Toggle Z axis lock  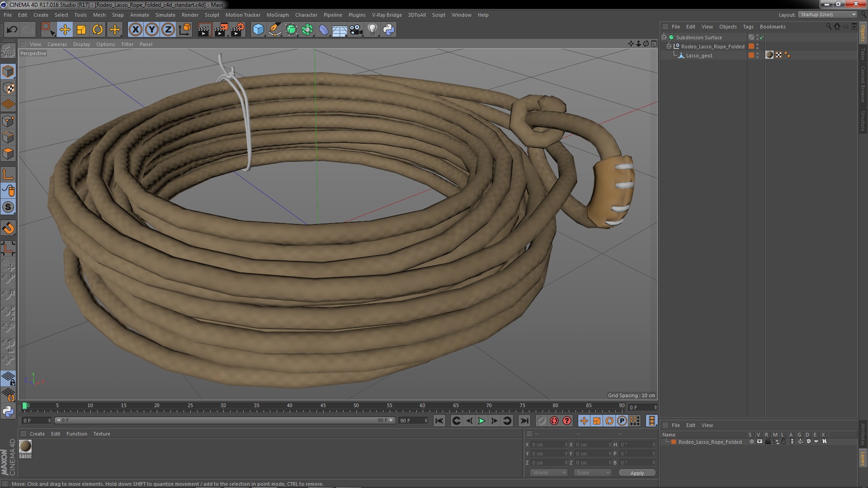tap(168, 30)
